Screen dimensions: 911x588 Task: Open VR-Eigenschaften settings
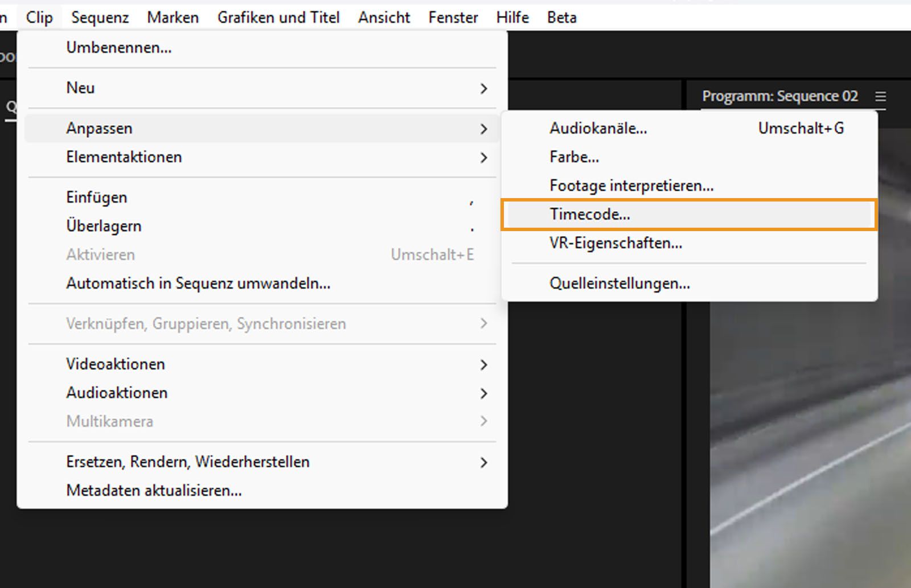click(615, 243)
